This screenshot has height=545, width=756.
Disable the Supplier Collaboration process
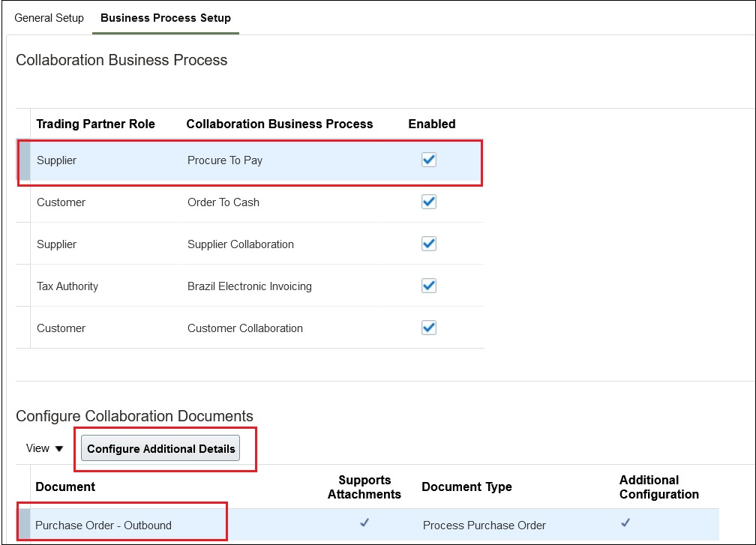[x=428, y=243]
